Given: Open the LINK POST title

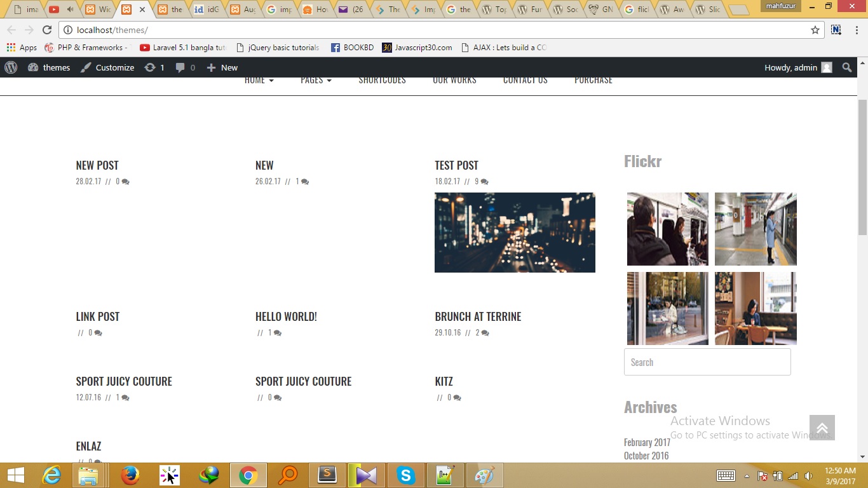Looking at the screenshot, I should coord(98,316).
